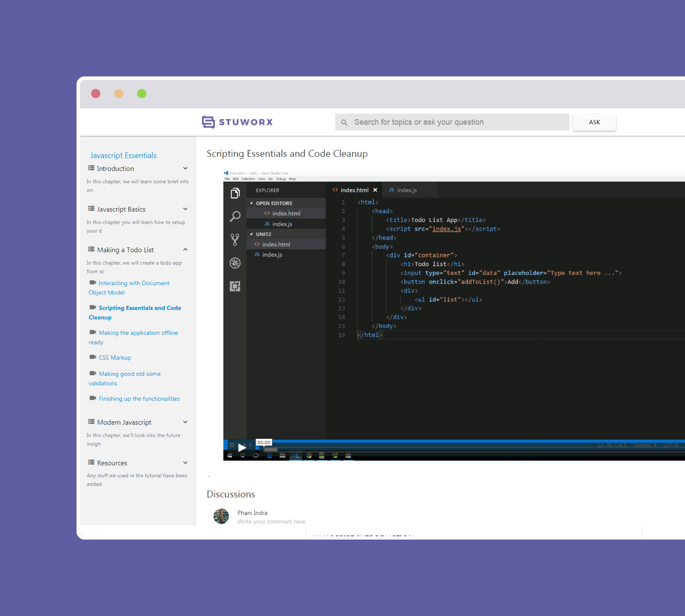Open the VS Code Extensions icon

point(235,286)
